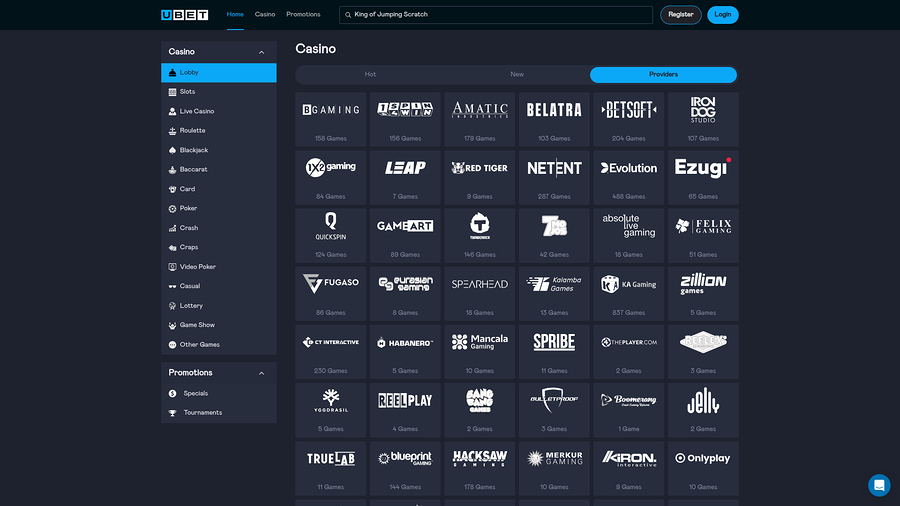Choose the Roulette category icon

(x=172, y=131)
